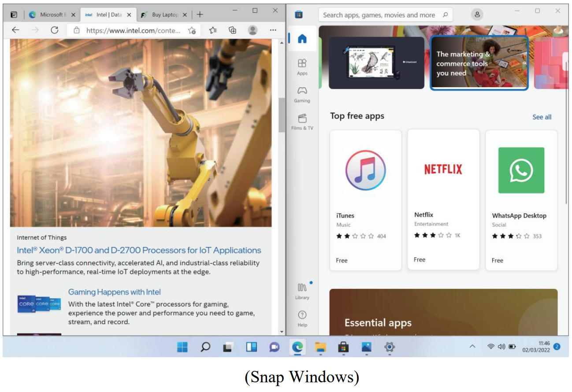Click the Edge page vertical scrollbar

pos(282,115)
